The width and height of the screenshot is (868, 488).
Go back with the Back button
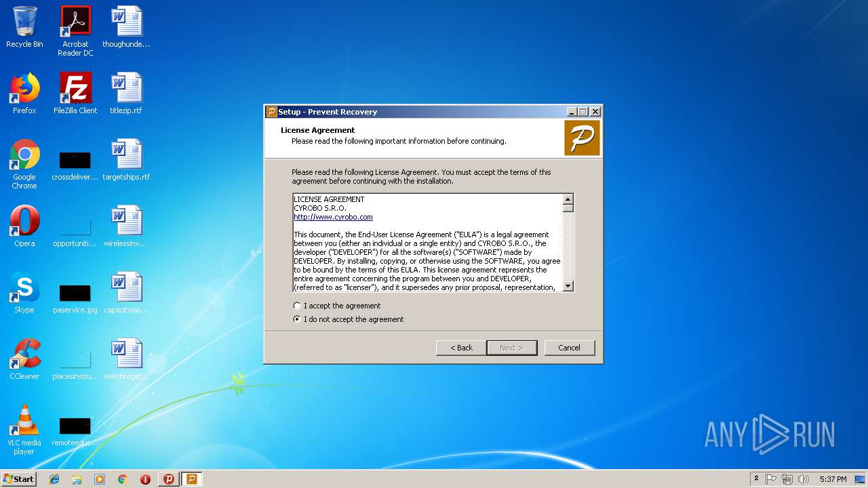click(x=461, y=348)
